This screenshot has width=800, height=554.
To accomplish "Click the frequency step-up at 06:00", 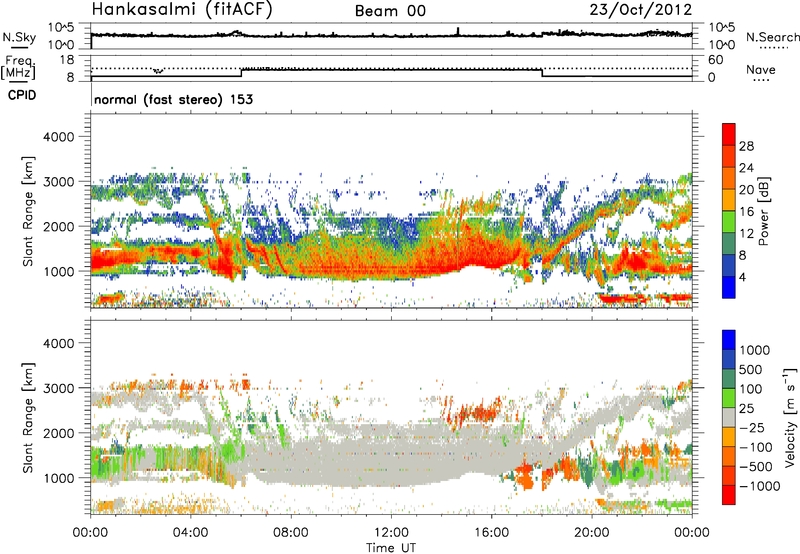I will pyautogui.click(x=241, y=72).
